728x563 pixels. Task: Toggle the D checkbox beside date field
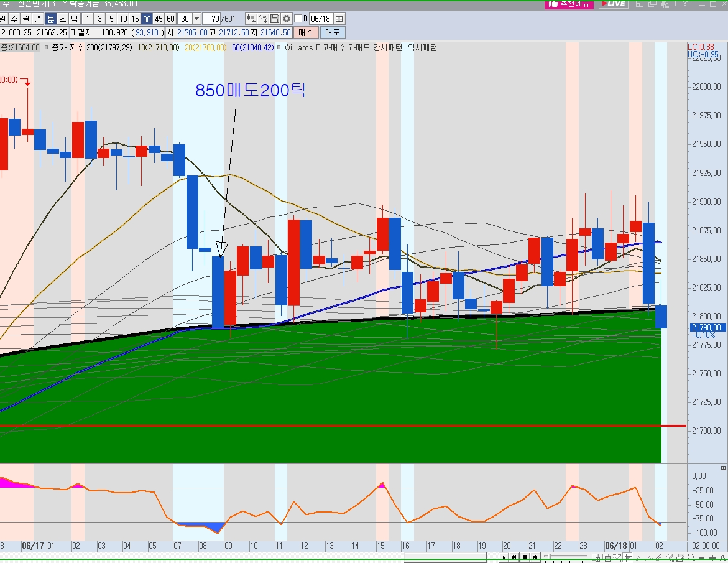coord(298,19)
